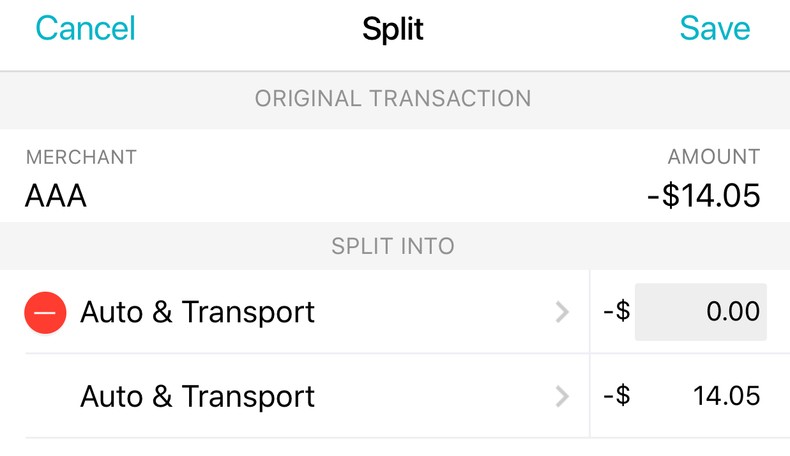Click the ORIGINAL TRANSACTION section header

[393, 99]
